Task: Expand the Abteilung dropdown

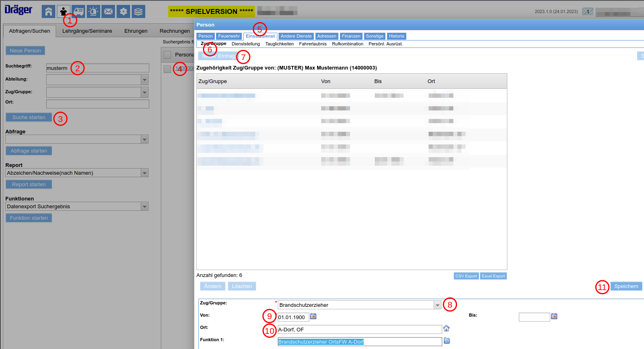Action: tap(144, 80)
